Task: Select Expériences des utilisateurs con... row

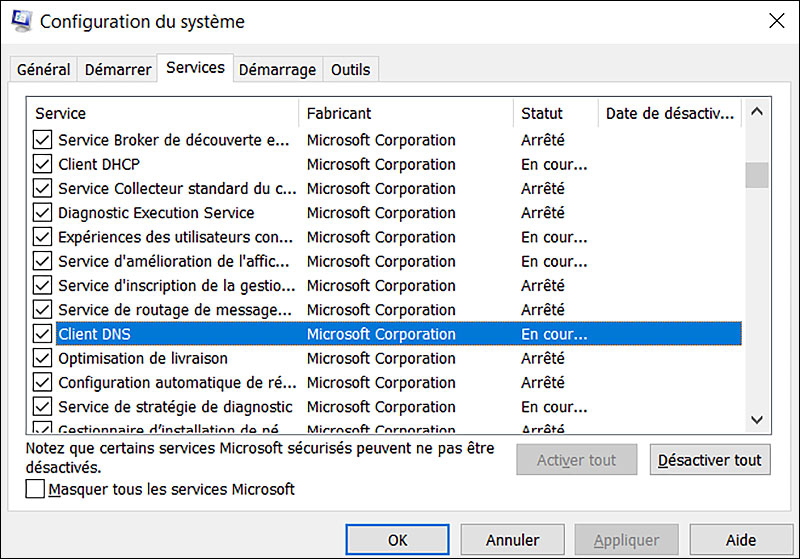Action: tap(387, 237)
